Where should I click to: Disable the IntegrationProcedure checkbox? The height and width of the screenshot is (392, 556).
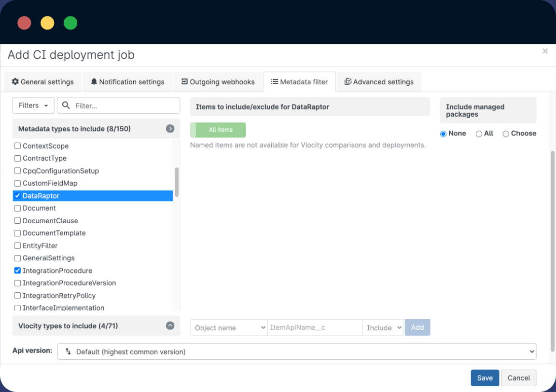[x=17, y=270]
